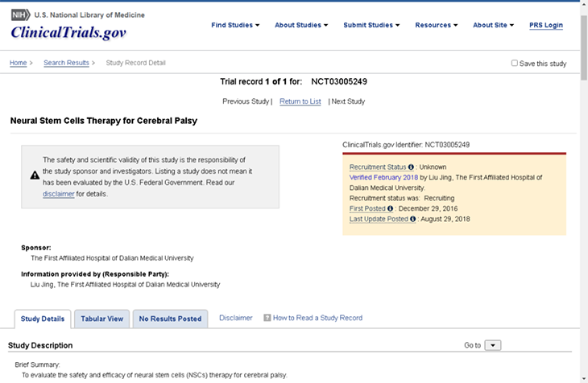Click the Recruitment Status link
This screenshot has height=383, width=588.
378,167
